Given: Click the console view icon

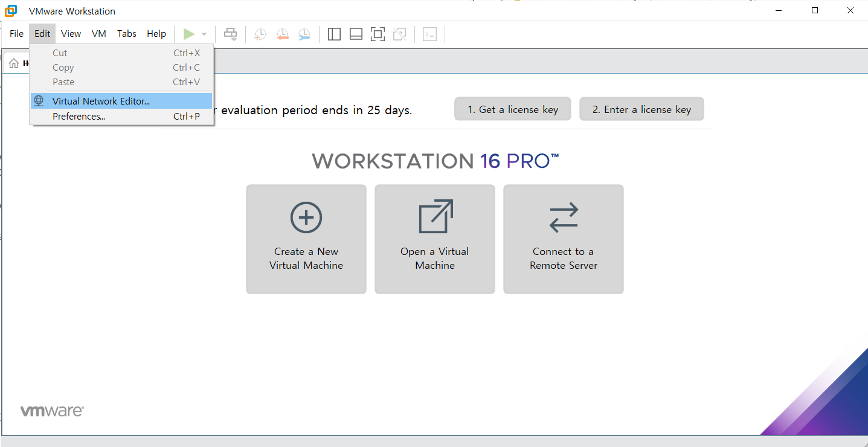Looking at the screenshot, I should (x=429, y=34).
